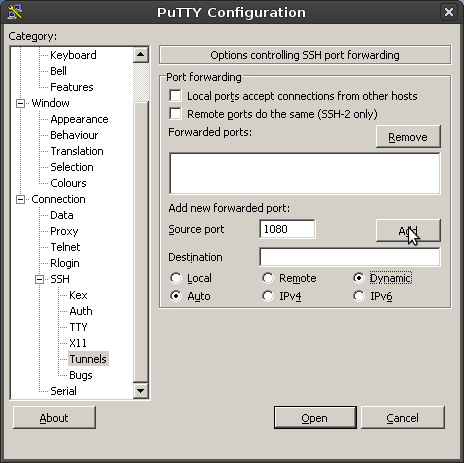Select the Dynamic radio button
The width and height of the screenshot is (464, 463).
tap(359, 278)
